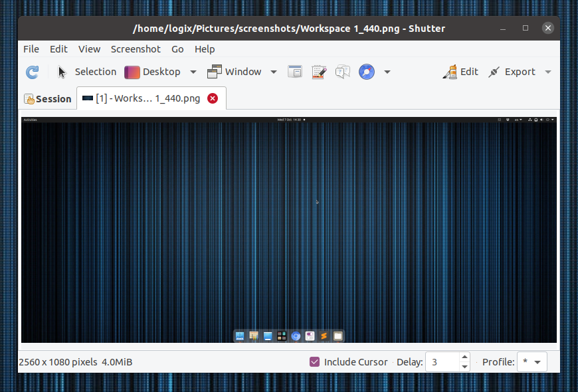Close the Workspace 1_440.png tab

click(x=212, y=98)
